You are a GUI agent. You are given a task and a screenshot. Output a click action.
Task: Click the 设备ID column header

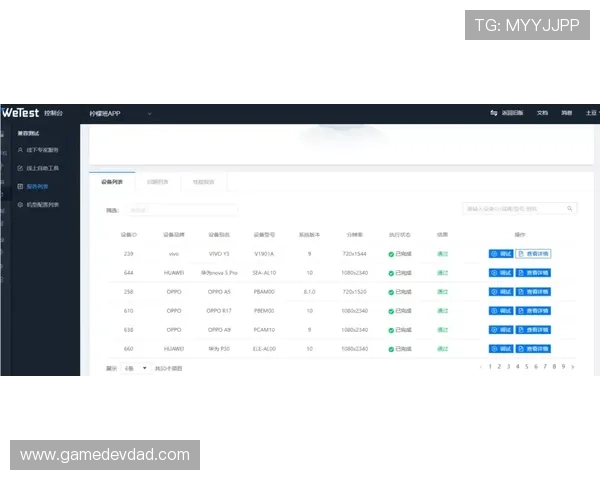129,235
